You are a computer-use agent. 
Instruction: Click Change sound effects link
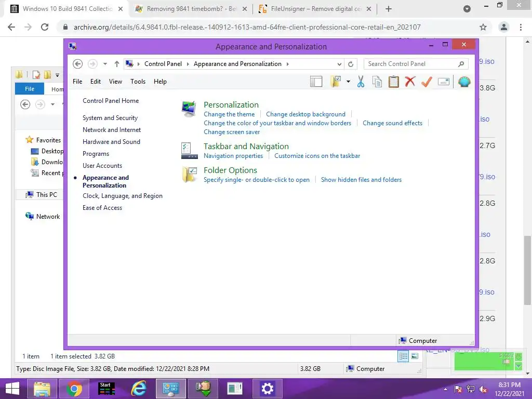tap(393, 123)
